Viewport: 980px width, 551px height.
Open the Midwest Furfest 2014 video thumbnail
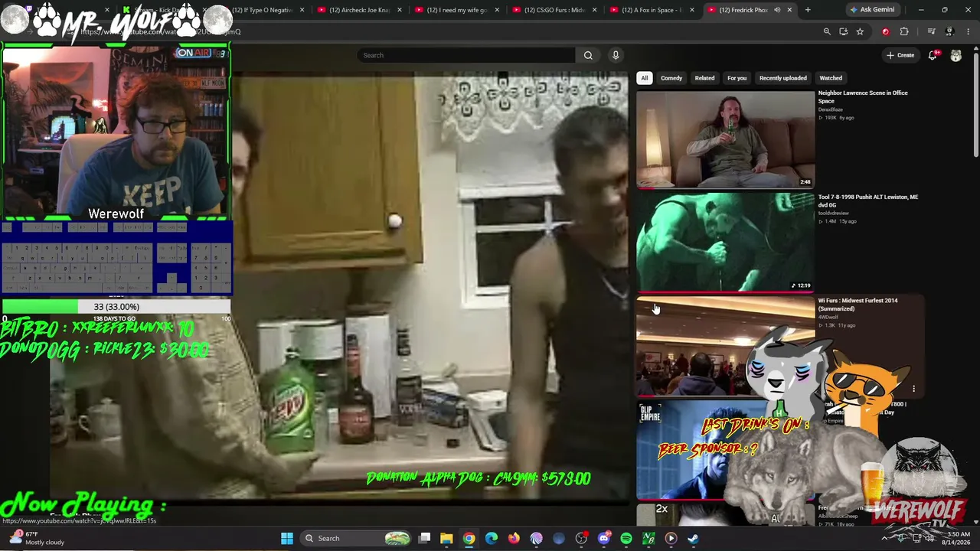726,346
